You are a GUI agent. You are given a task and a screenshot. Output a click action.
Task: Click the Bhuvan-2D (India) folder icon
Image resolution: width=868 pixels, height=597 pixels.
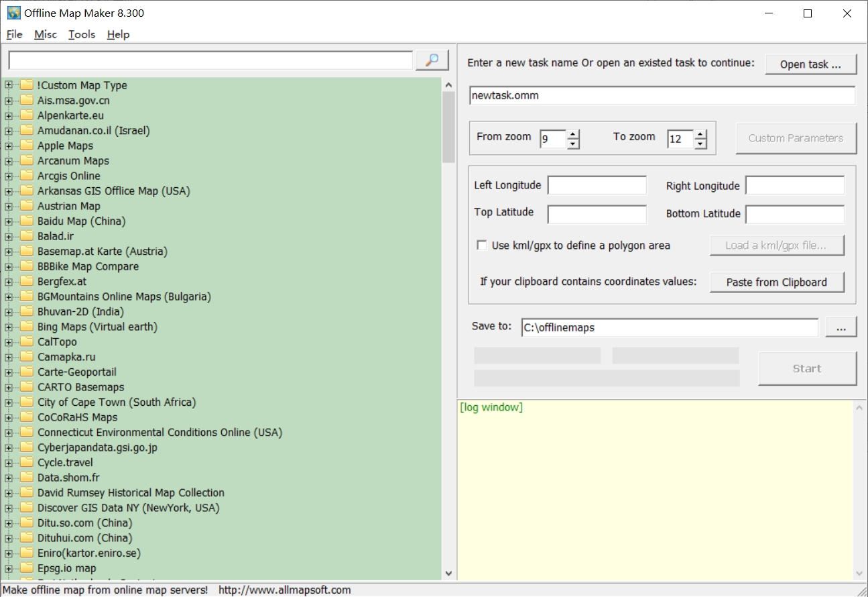pos(27,311)
